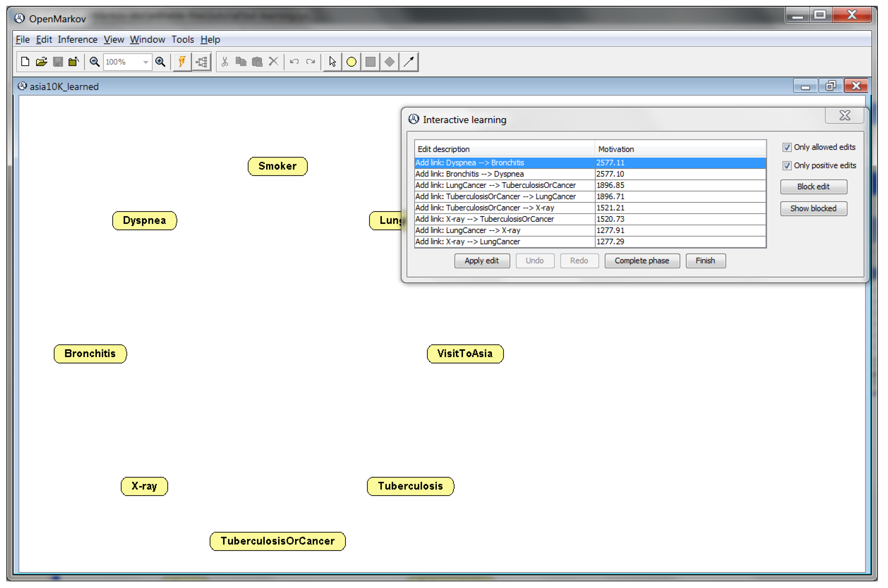Click the Apply edit button
The width and height of the screenshot is (888, 588).
[482, 261]
